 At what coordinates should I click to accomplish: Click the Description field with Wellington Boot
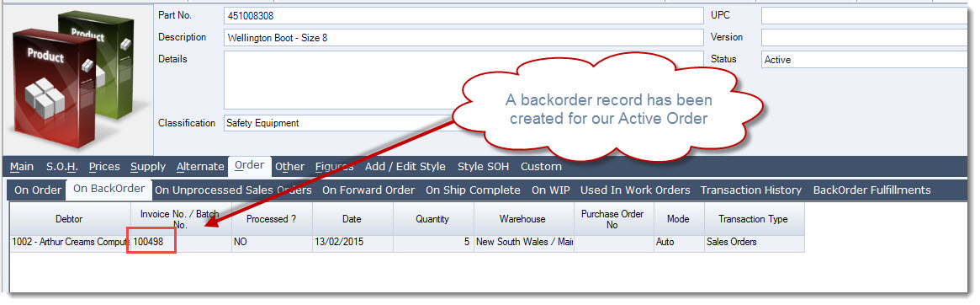coord(464,38)
